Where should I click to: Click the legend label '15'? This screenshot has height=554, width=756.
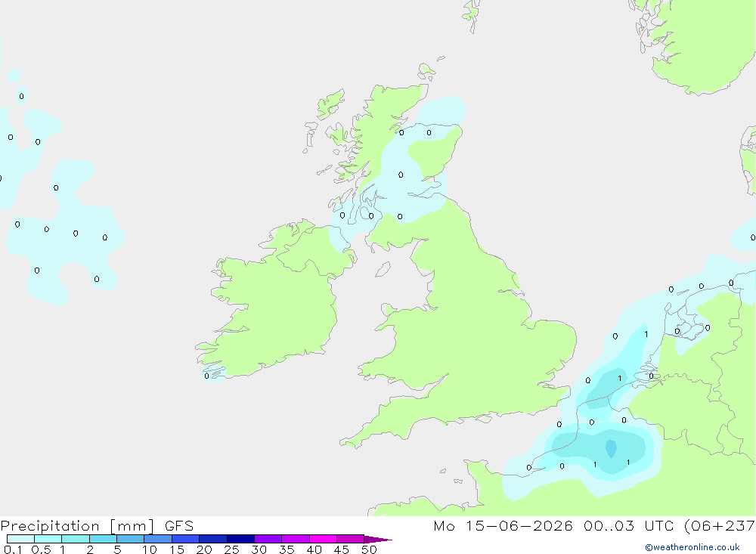coord(177,549)
